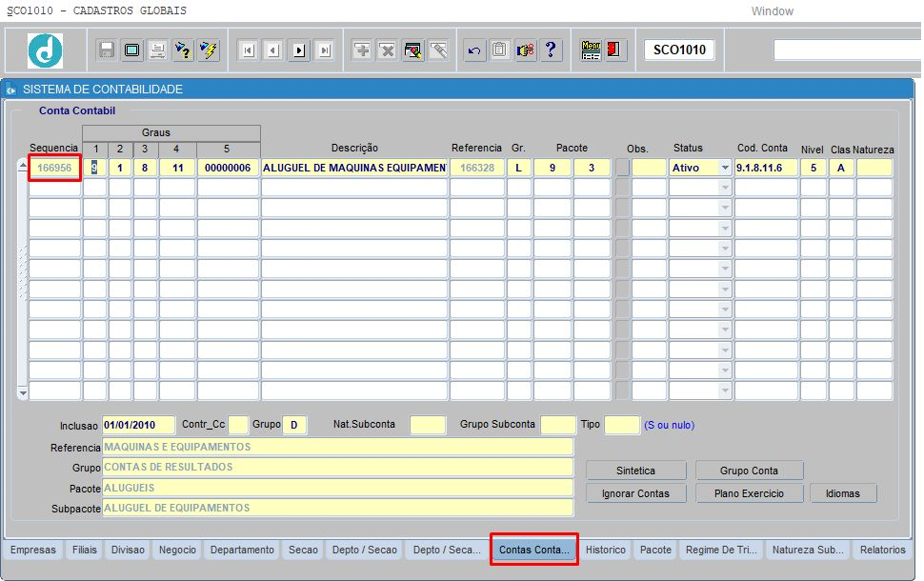Click the Sequencia field with 166956
924x581 pixels.
pyautogui.click(x=54, y=168)
